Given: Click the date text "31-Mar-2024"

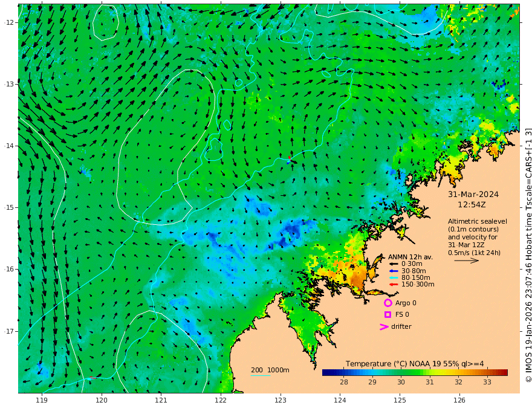Looking at the screenshot, I should point(473,195).
